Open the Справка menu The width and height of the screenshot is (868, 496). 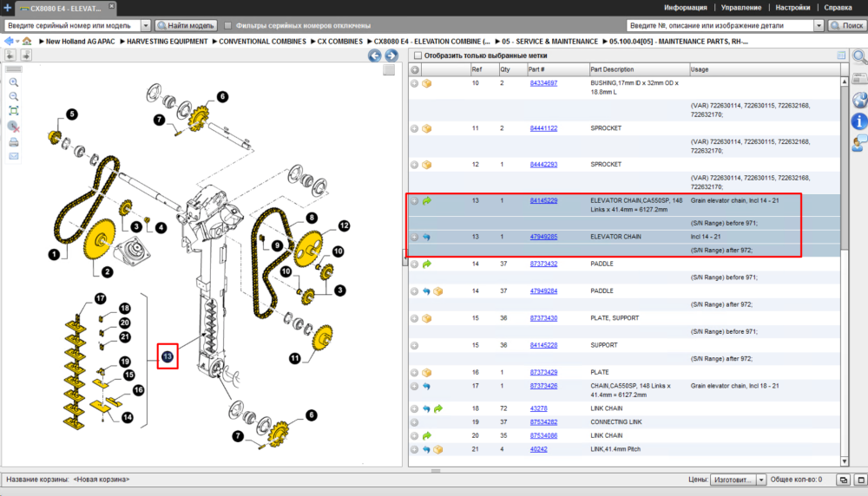pyautogui.click(x=838, y=8)
